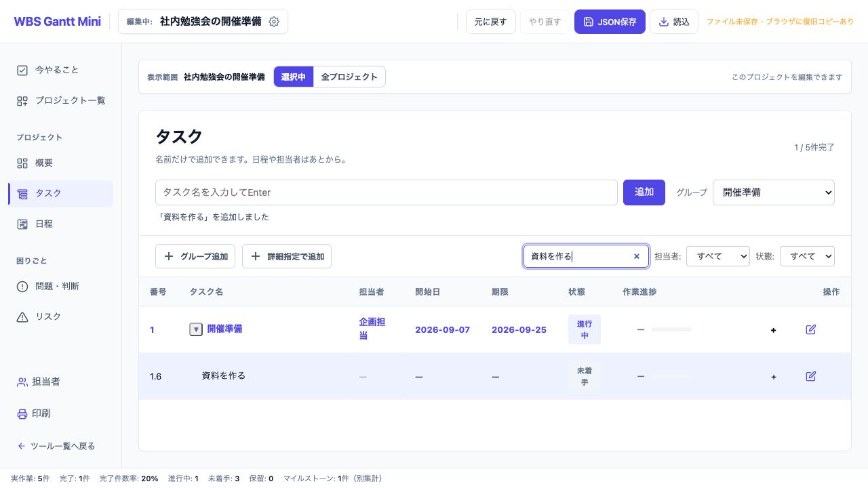
Task: Click the タスク名 column header
Action: 206,291
